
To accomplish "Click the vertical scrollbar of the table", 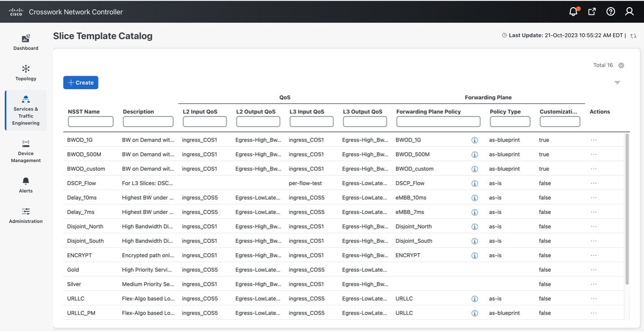I will (627, 203).
